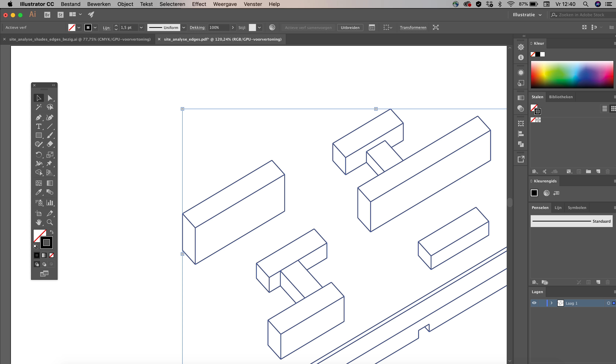Select the Pen tool

pyautogui.click(x=38, y=118)
